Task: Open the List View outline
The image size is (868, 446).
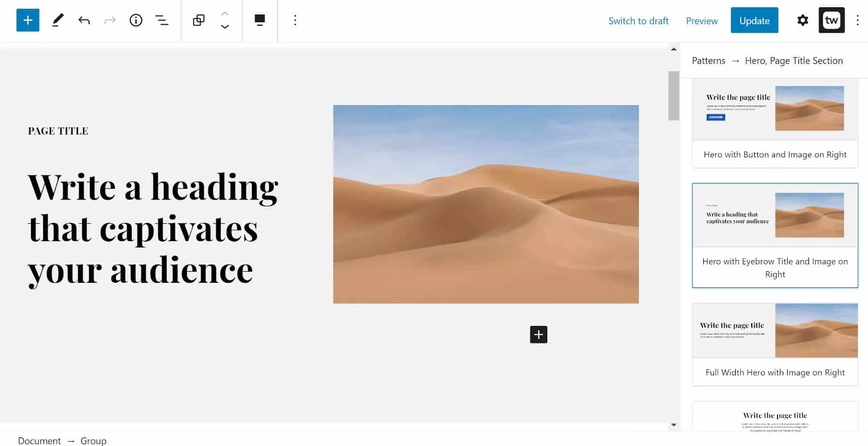Action: coord(162,20)
